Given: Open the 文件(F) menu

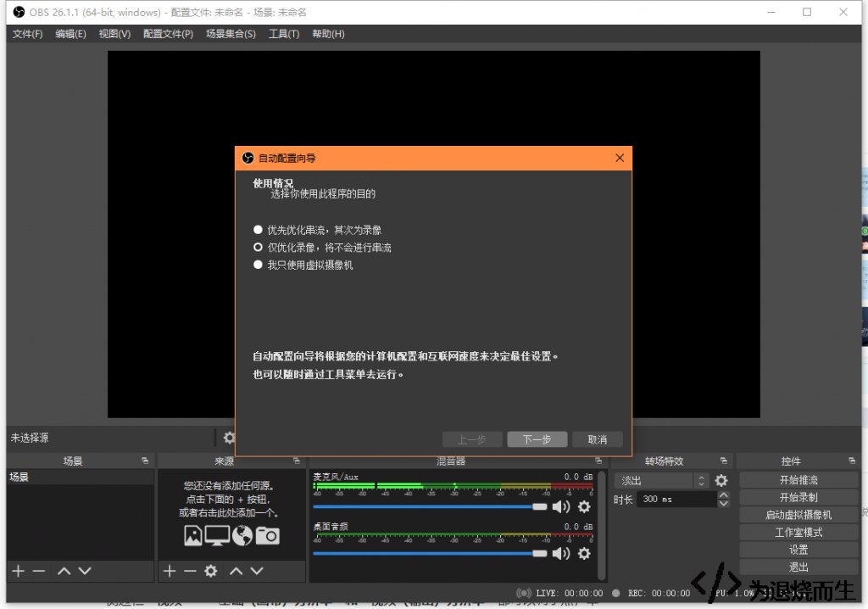Looking at the screenshot, I should click(27, 34).
